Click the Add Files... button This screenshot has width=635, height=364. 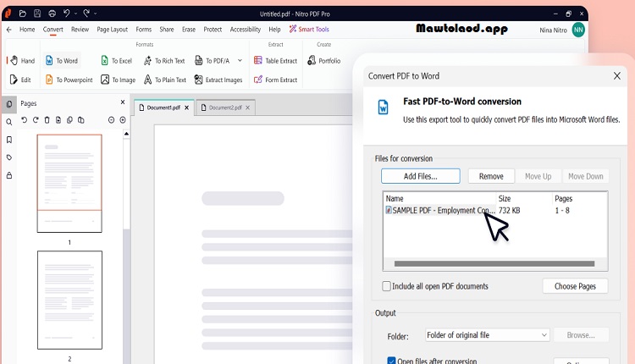[420, 176]
